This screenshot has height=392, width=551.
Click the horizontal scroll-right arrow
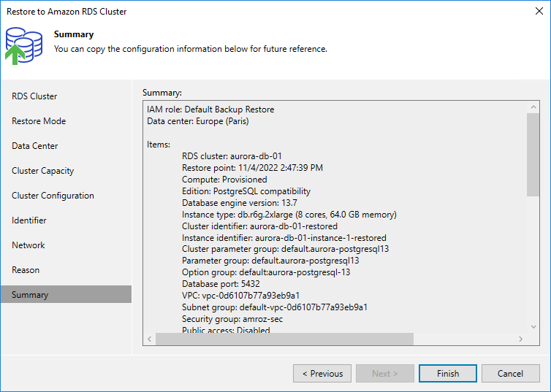coord(520,340)
